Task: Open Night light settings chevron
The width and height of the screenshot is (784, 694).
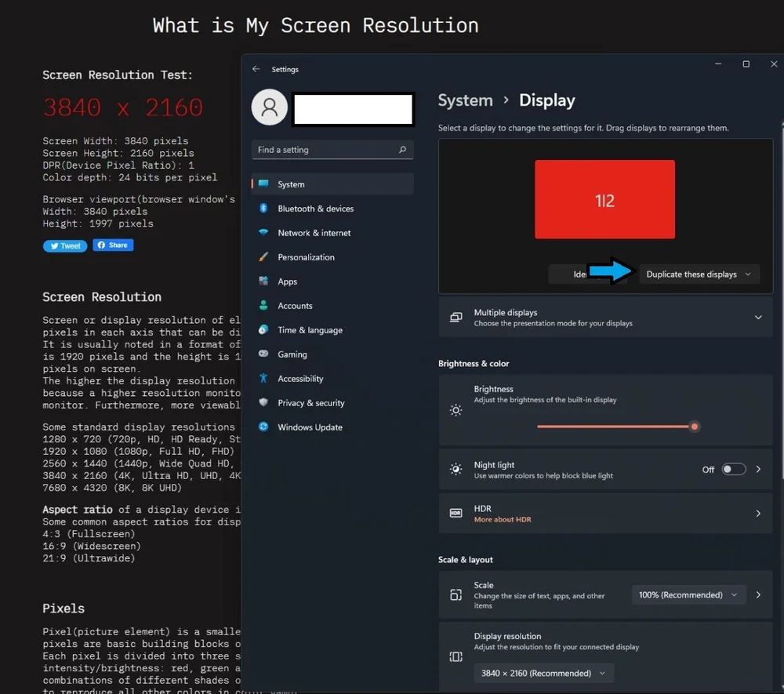Action: [x=758, y=469]
